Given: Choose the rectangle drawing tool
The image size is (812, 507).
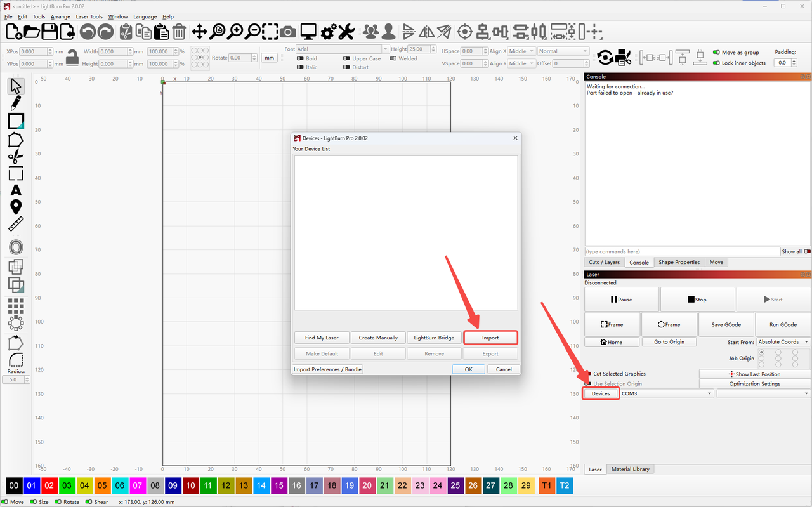Looking at the screenshot, I should pos(16,121).
